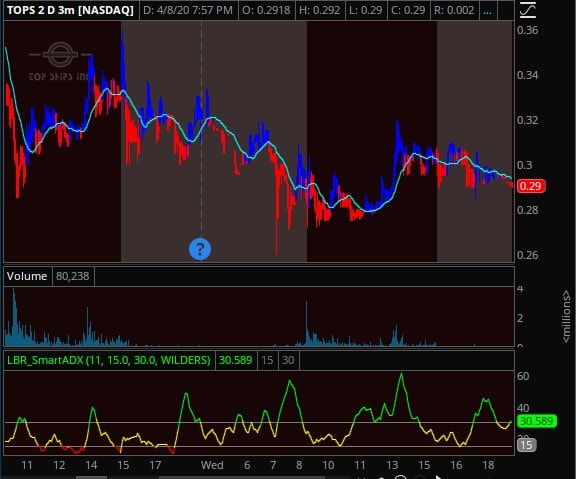Click the 0.32 price axis label
576x479 pixels.
pyautogui.click(x=528, y=120)
